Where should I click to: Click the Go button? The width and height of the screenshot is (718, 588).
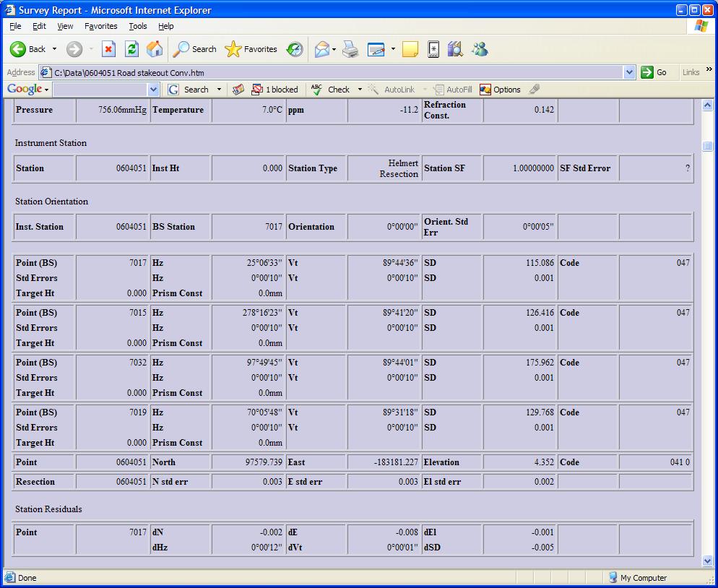point(654,72)
